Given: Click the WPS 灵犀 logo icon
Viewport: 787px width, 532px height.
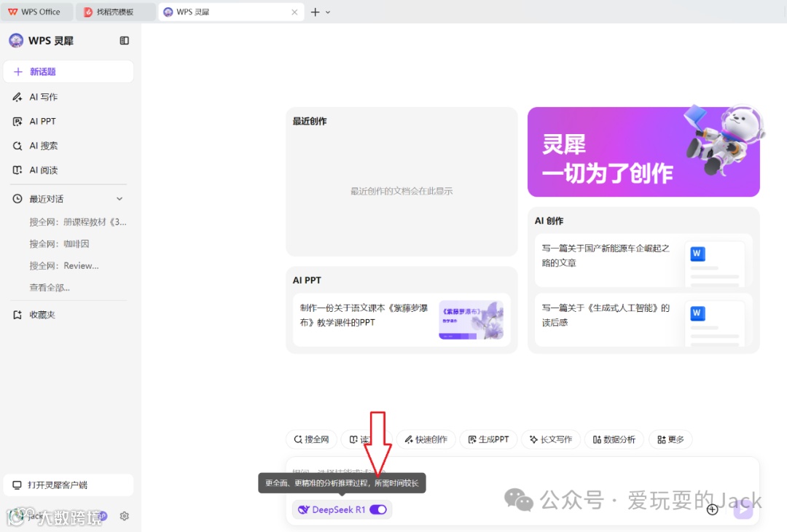Looking at the screenshot, I should pyautogui.click(x=16, y=41).
